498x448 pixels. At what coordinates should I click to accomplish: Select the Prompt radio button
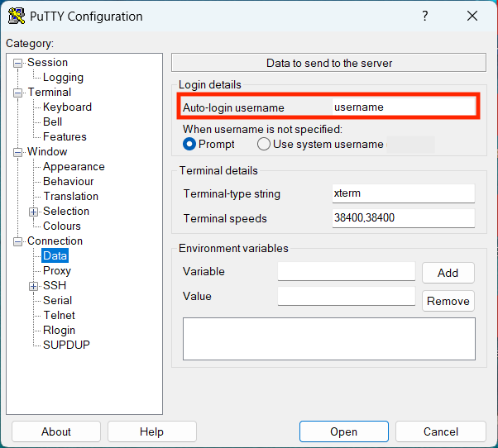189,144
